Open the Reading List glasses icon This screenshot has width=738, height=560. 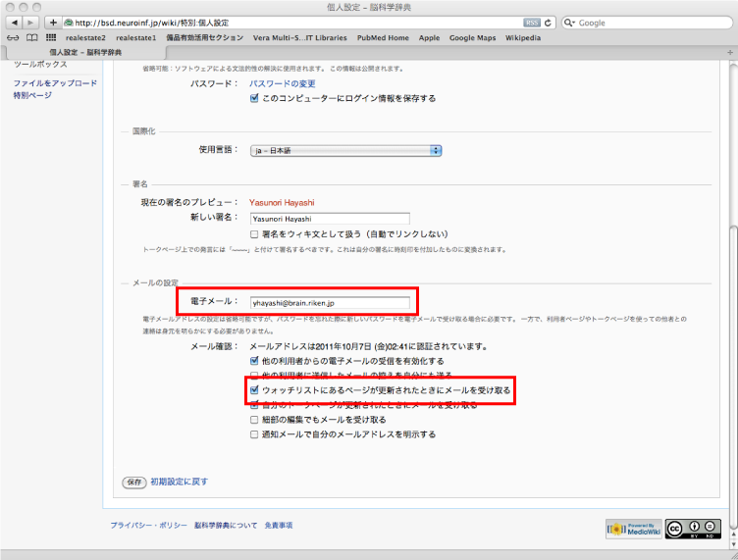[x=14, y=37]
